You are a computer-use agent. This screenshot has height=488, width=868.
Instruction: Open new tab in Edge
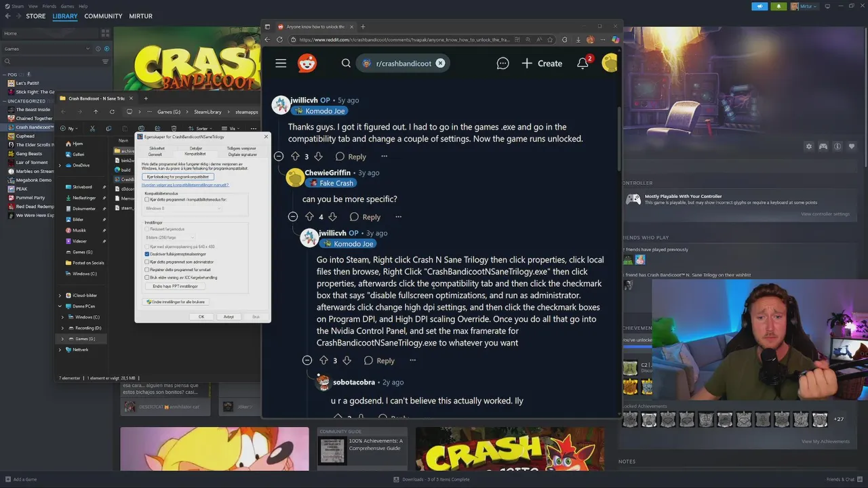click(363, 26)
